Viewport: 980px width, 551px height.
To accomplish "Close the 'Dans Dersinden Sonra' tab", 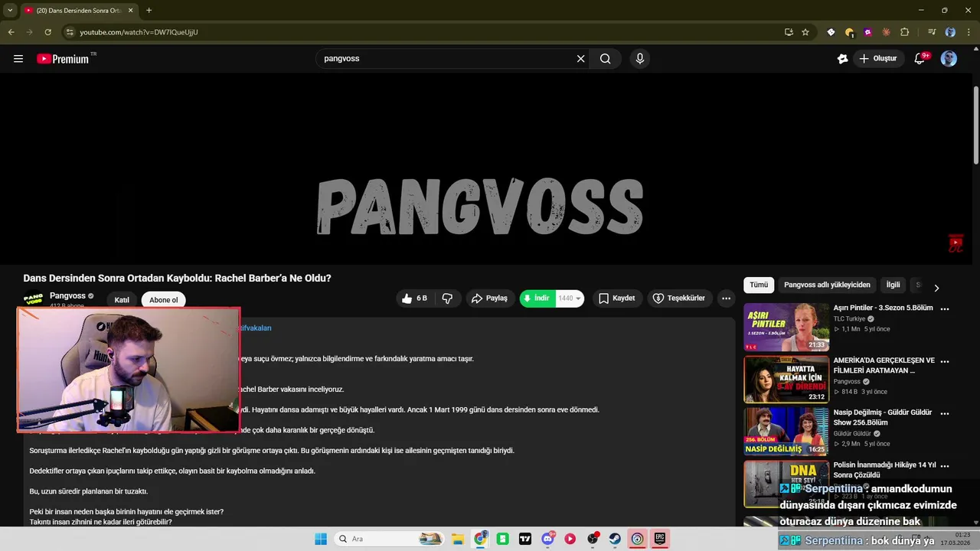I will click(x=131, y=10).
